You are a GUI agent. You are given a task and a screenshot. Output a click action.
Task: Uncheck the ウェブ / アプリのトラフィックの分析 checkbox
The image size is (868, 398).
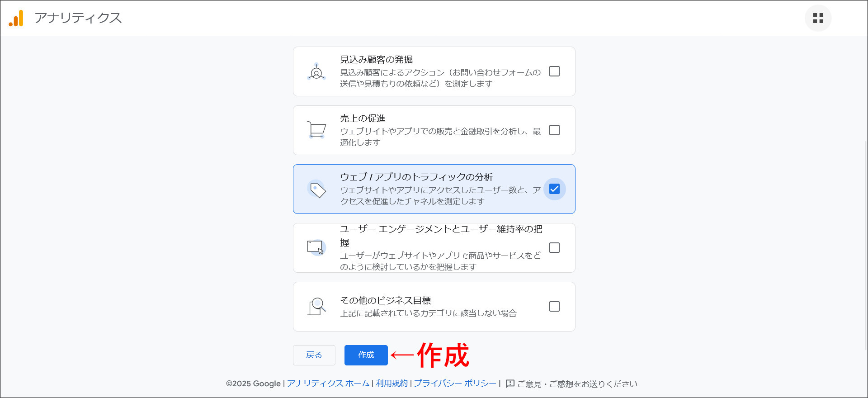(x=554, y=189)
